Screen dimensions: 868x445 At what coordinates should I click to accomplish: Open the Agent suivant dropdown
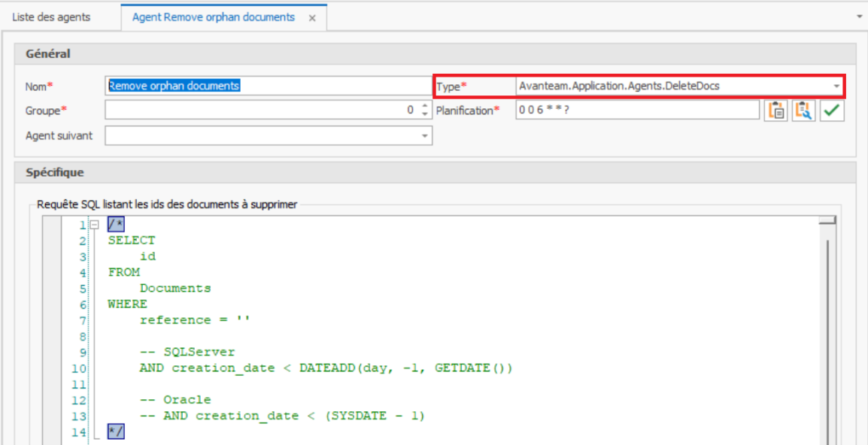[x=424, y=136]
